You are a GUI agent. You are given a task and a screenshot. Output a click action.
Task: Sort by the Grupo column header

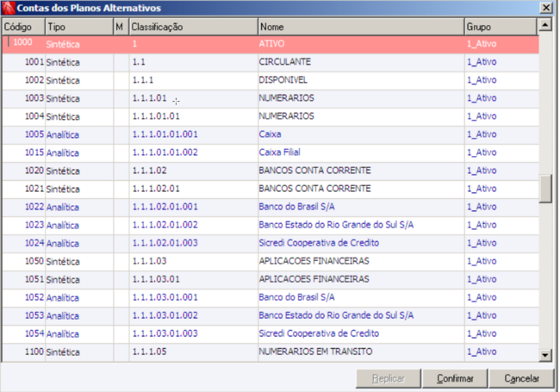pos(501,27)
